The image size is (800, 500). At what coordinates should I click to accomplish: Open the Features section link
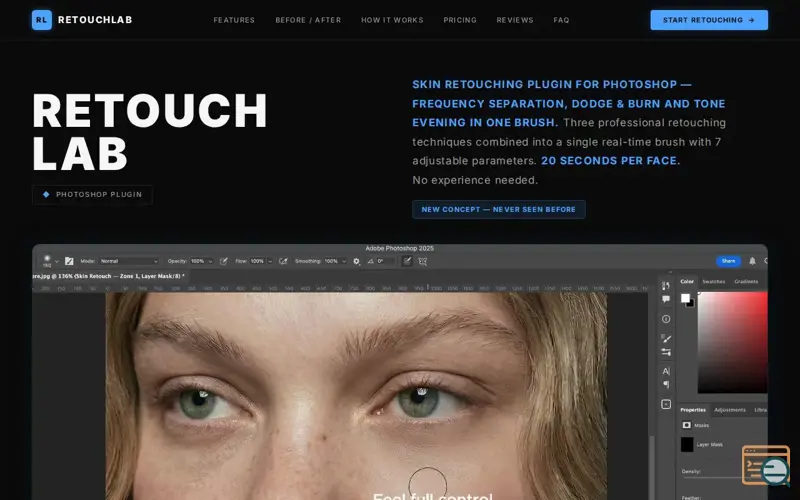234,20
